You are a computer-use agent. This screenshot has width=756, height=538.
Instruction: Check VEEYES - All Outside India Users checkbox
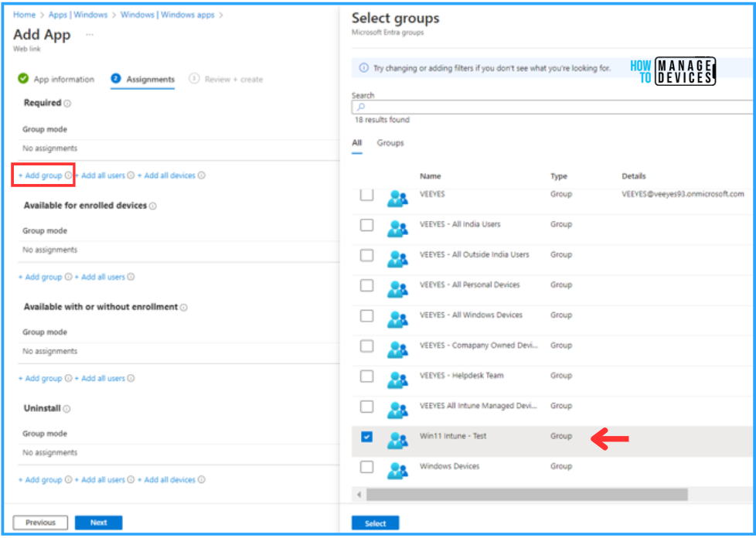tap(367, 256)
